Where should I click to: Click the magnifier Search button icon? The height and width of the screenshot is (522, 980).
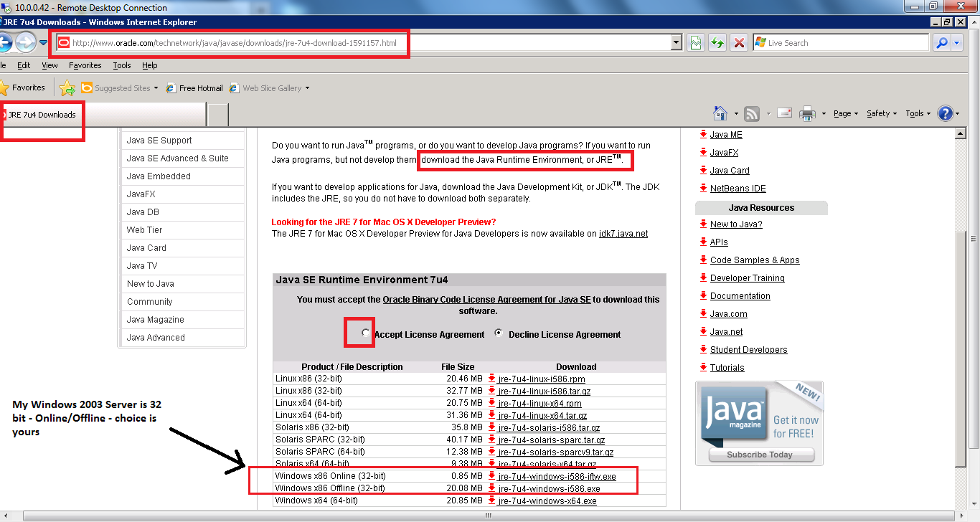(x=942, y=43)
